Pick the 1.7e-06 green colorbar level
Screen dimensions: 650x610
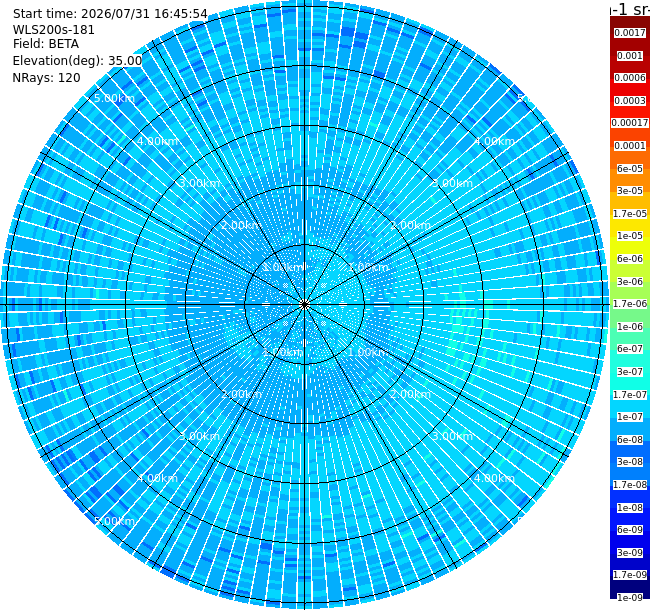tap(630, 304)
